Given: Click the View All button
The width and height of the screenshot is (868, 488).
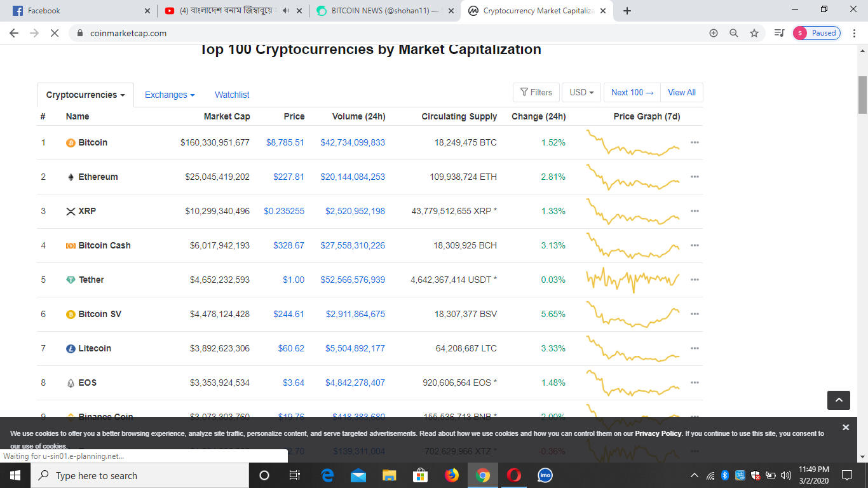Looking at the screenshot, I should [682, 93].
